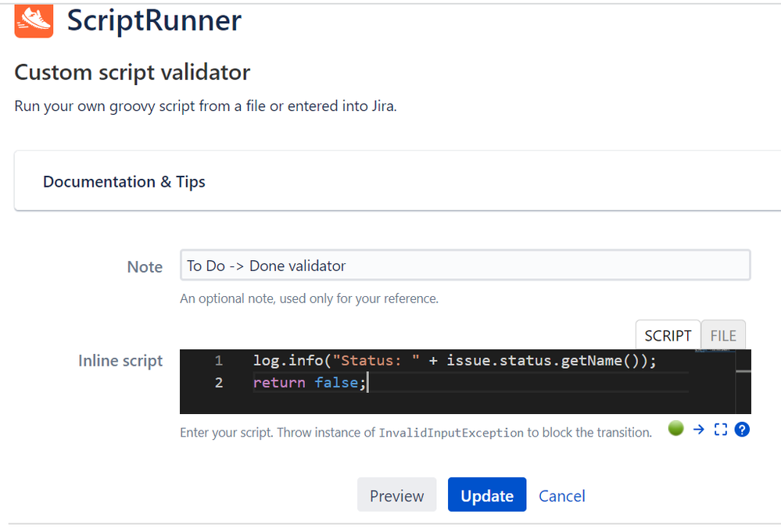Click the 'Custom script validator' title

(132, 72)
